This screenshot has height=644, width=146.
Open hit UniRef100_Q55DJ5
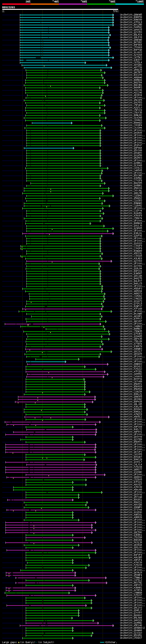(x=131, y=70)
